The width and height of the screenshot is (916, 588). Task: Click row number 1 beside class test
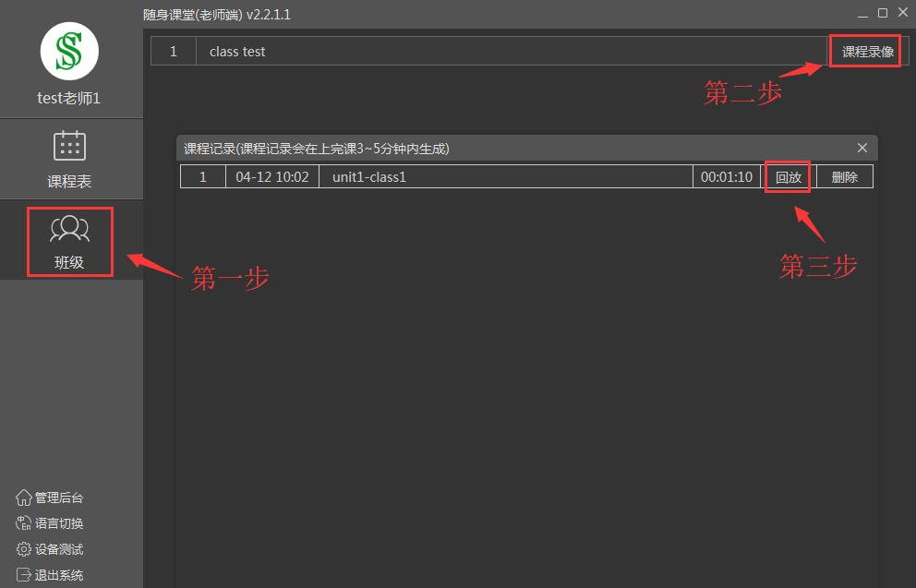coord(173,52)
